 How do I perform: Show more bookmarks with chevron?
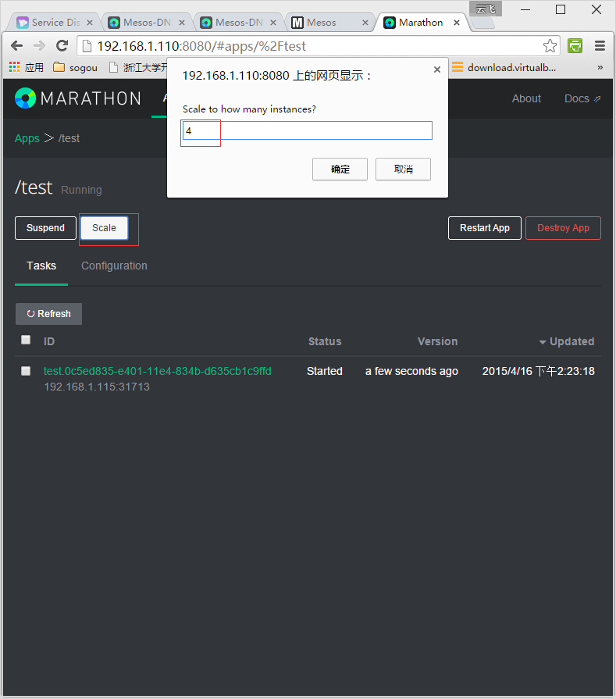[x=600, y=67]
